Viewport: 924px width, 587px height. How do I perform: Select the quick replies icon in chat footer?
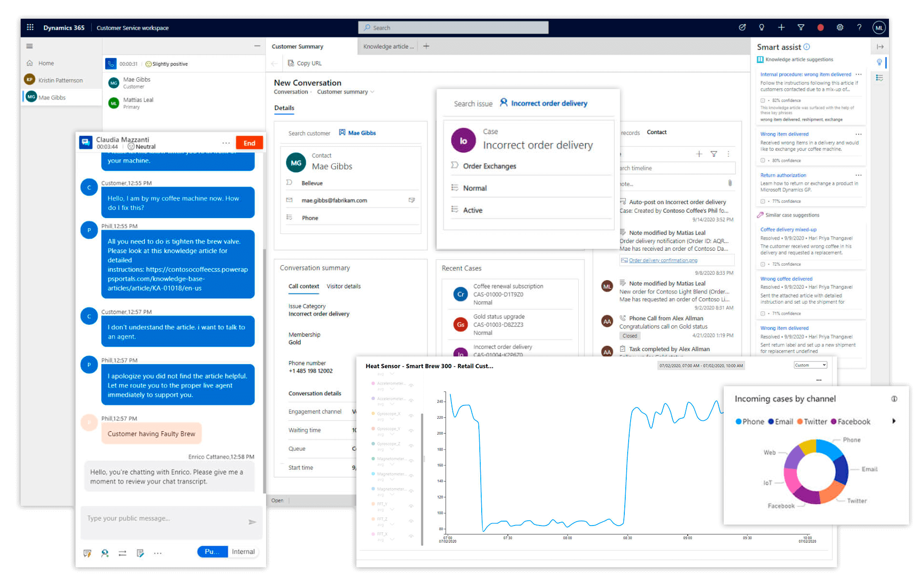click(x=87, y=553)
